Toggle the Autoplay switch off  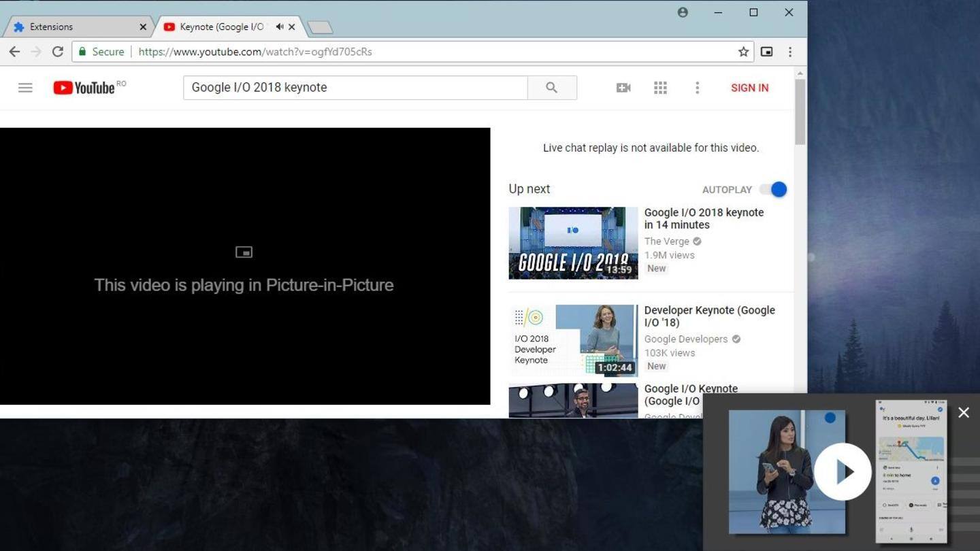(774, 190)
